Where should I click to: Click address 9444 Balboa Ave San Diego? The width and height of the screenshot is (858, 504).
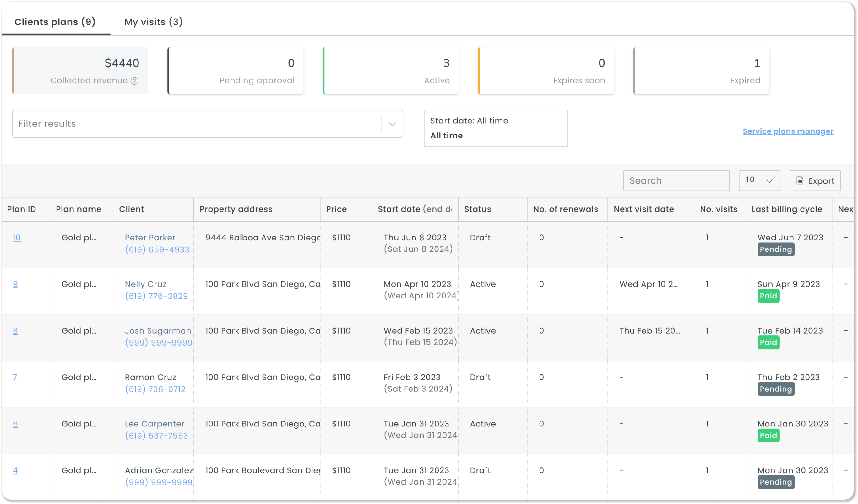tap(263, 238)
